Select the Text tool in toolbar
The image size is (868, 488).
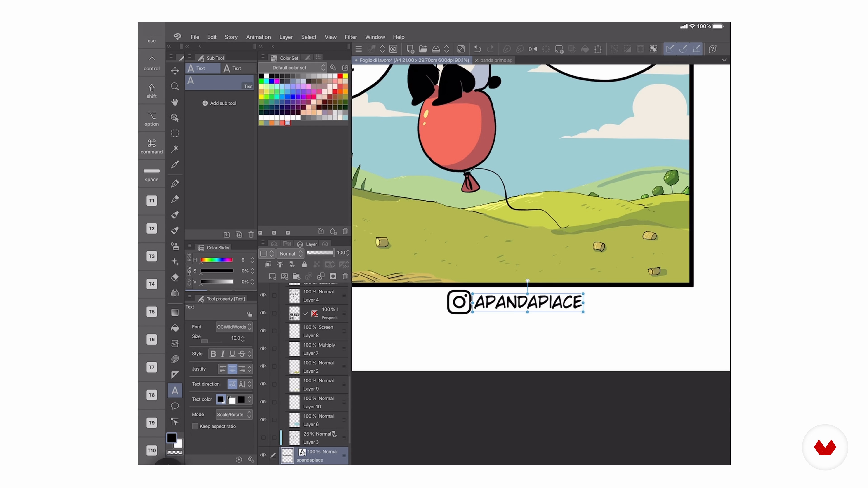pos(175,390)
